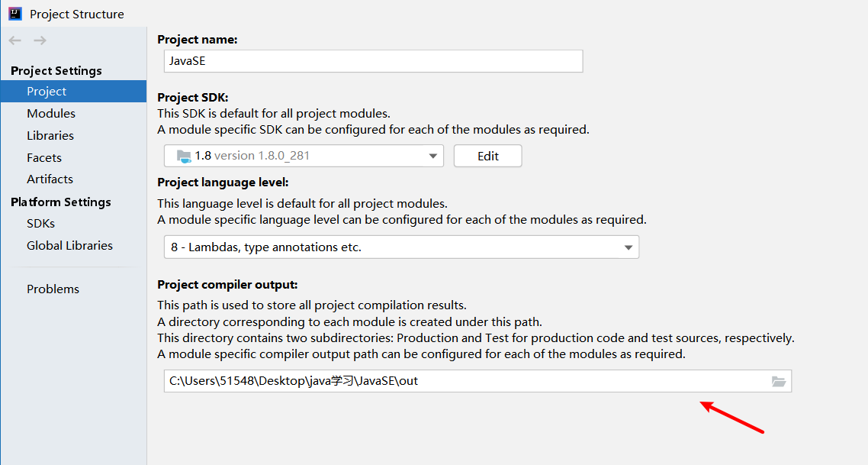
Task: Click the forward navigation arrow
Action: tap(40, 40)
